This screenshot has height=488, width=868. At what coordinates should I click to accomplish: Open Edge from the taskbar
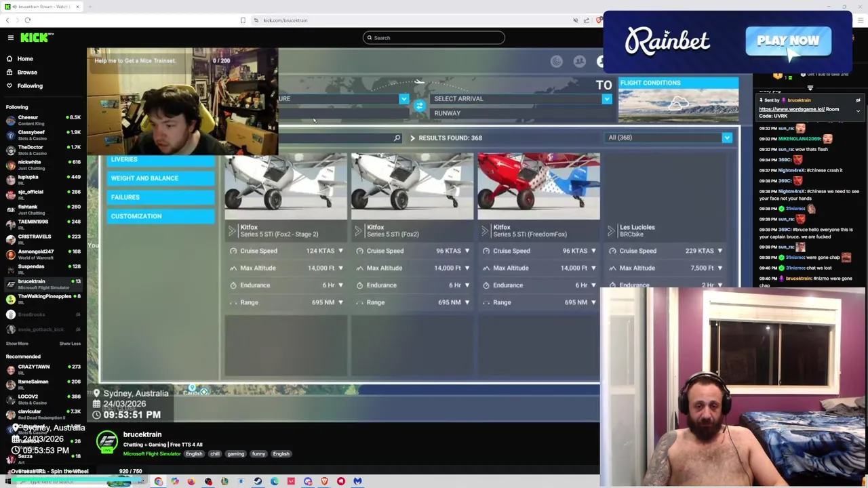[274, 482]
